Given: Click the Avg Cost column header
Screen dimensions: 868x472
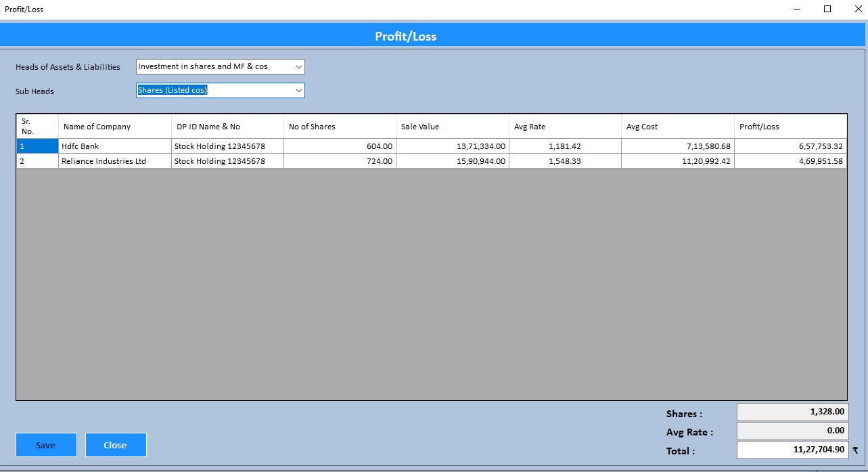Looking at the screenshot, I should click(677, 127).
